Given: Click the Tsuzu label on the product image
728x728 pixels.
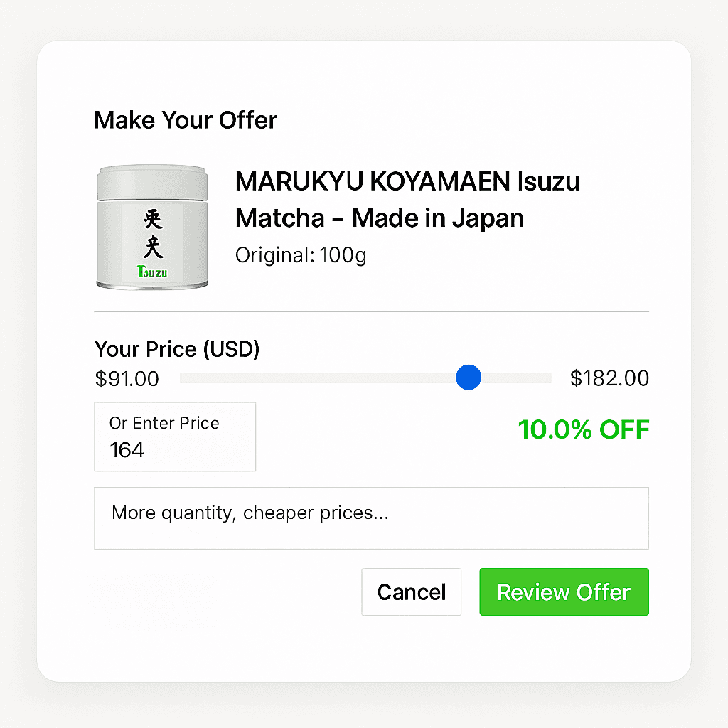Looking at the screenshot, I should (x=151, y=271).
